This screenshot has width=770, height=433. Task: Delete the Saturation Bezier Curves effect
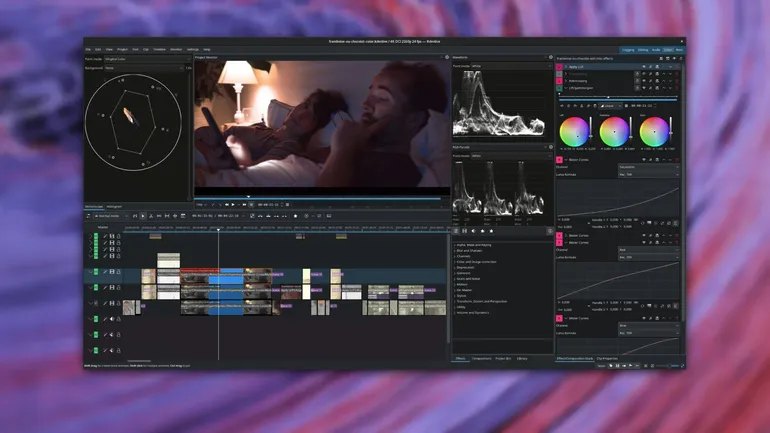click(676, 160)
